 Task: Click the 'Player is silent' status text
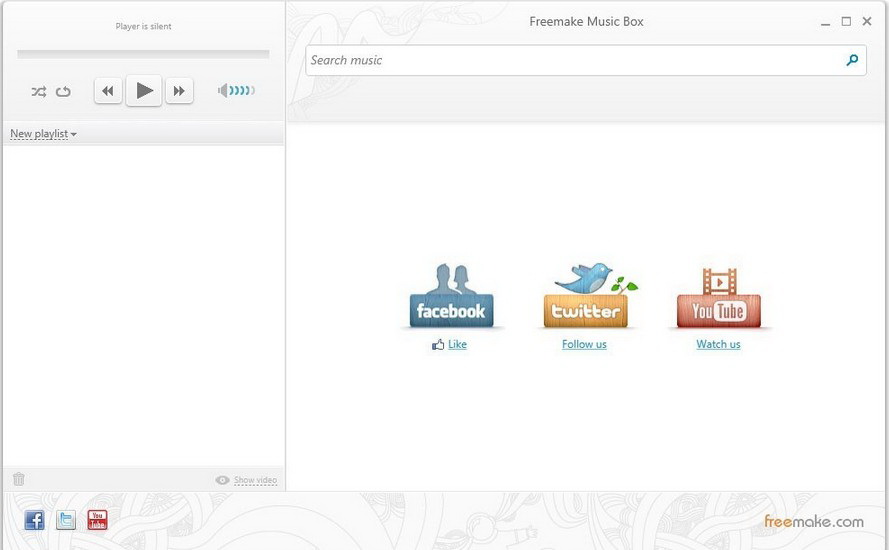(143, 26)
